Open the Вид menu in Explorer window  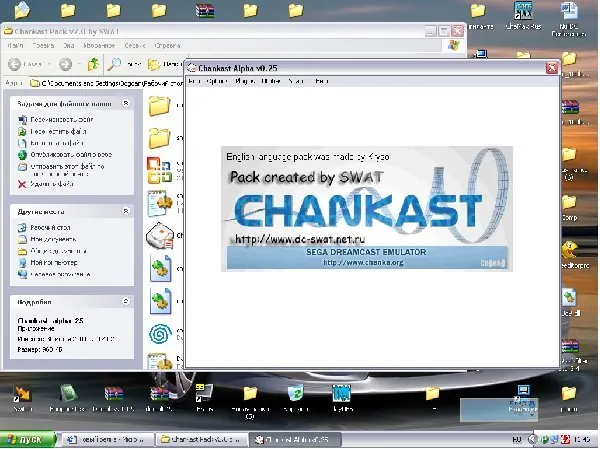[68, 46]
